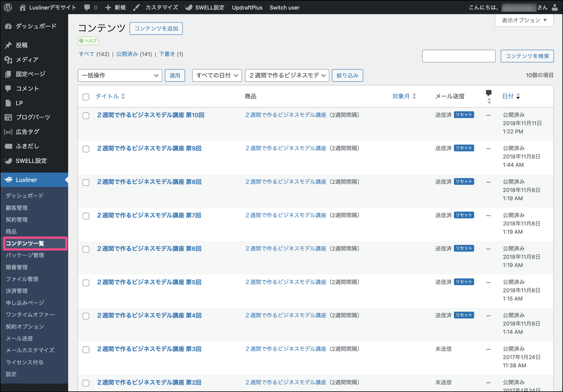Open the site home icon
This screenshot has height=392, width=563.
(x=22, y=8)
